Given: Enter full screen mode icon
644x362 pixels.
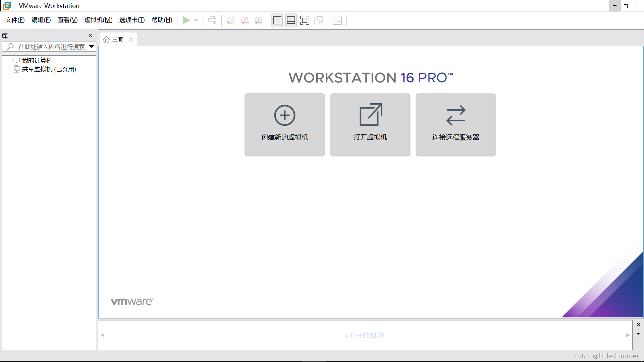Looking at the screenshot, I should (x=305, y=20).
